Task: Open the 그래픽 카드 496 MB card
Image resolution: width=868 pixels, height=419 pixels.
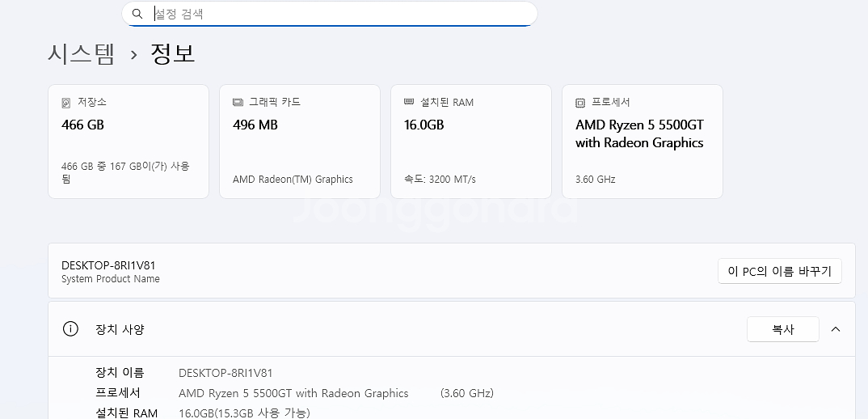Action: click(300, 142)
